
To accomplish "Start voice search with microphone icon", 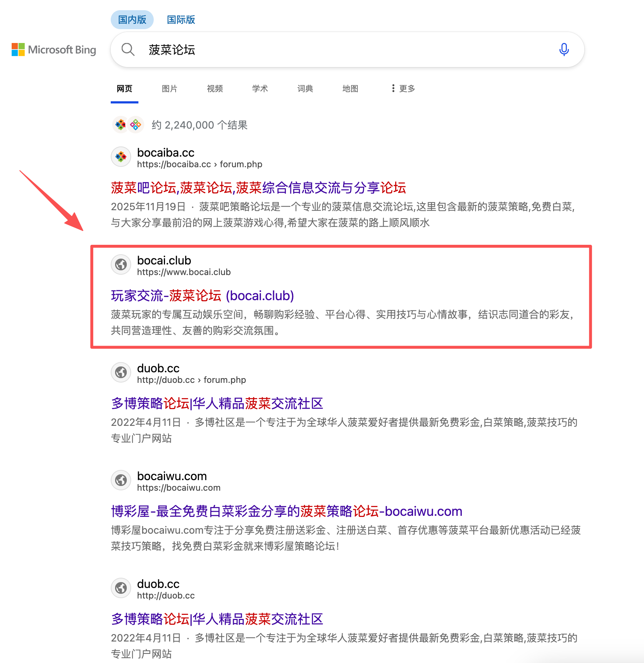I will [x=563, y=49].
